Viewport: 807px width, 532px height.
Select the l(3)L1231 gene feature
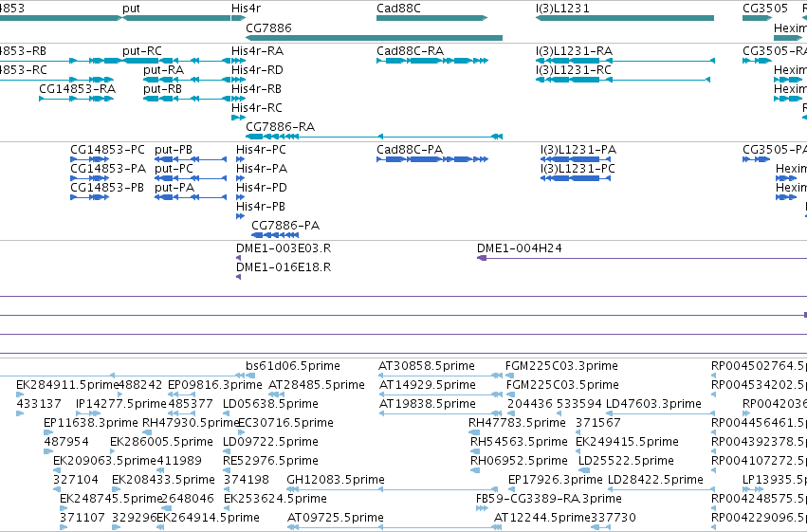[625, 18]
